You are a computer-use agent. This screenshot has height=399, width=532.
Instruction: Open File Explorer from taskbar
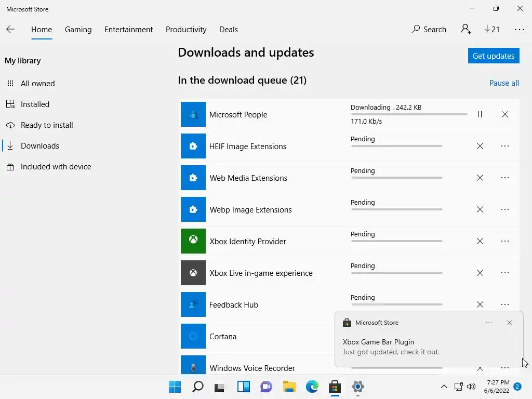pyautogui.click(x=289, y=387)
